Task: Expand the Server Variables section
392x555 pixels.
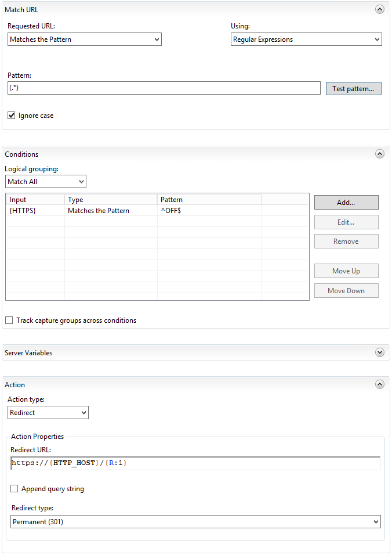Action: (380, 352)
